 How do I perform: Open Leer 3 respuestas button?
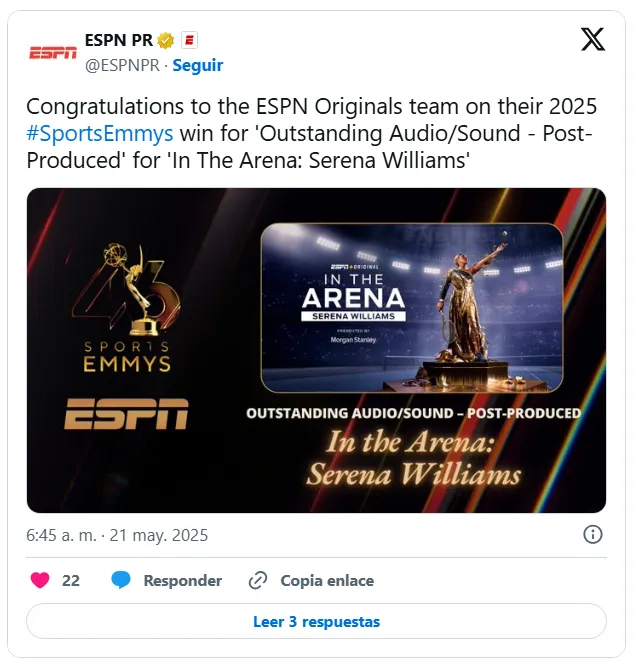pyautogui.click(x=316, y=621)
